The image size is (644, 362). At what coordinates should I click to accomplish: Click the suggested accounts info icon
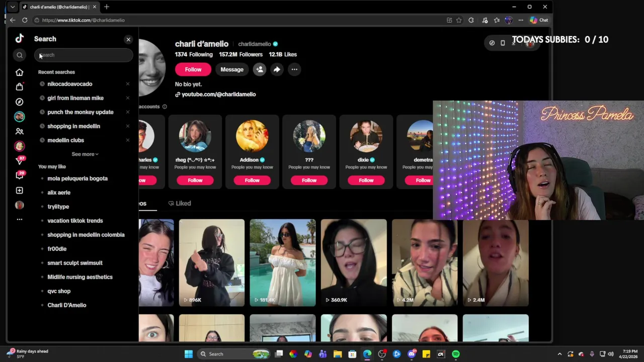165,107
